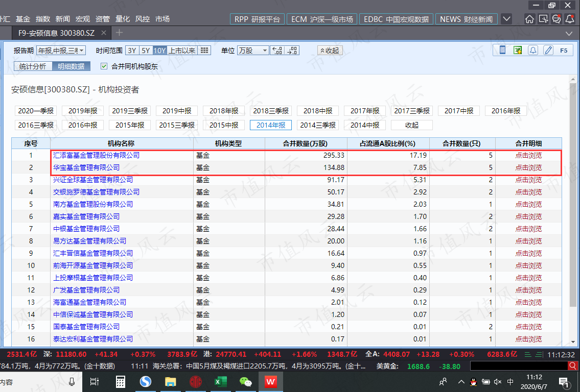Show hidden tray icons chevron

[x=461, y=382]
